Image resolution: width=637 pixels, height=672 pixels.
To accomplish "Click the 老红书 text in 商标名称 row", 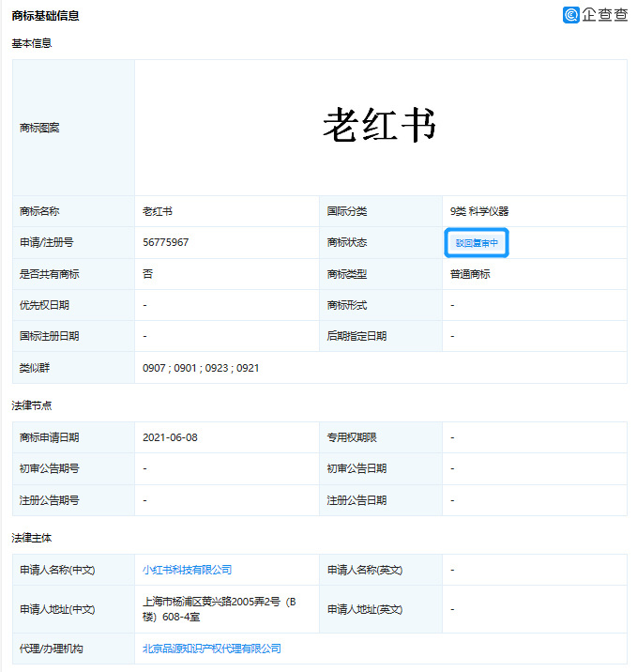I will tap(157, 211).
